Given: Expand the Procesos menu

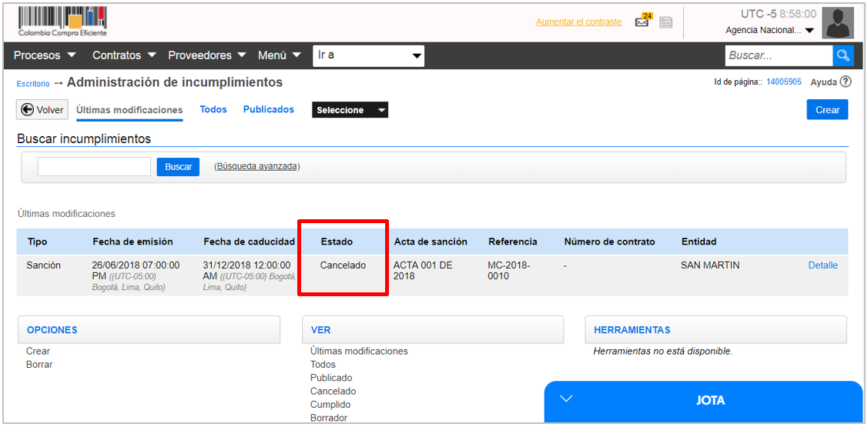Looking at the screenshot, I should pyautogui.click(x=45, y=55).
